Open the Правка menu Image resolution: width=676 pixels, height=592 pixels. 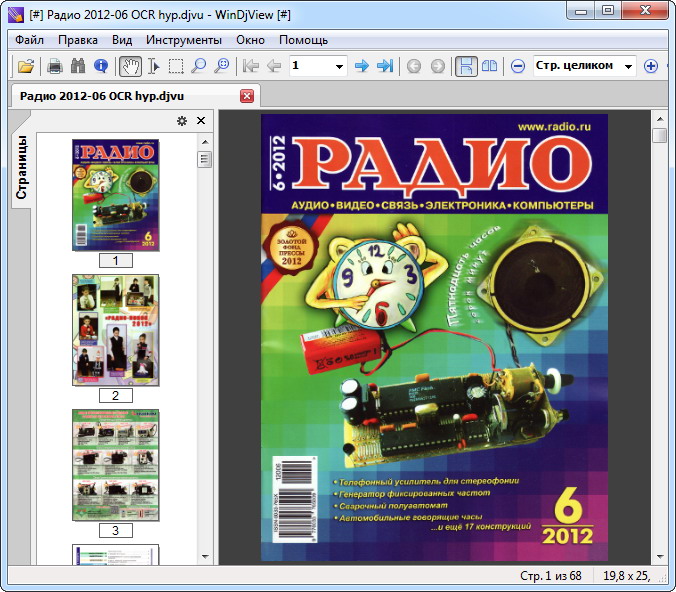78,40
